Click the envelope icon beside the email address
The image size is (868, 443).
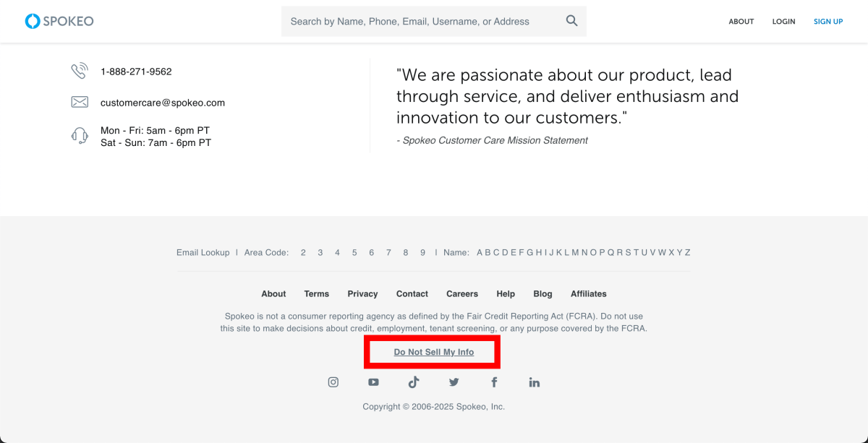(x=80, y=102)
